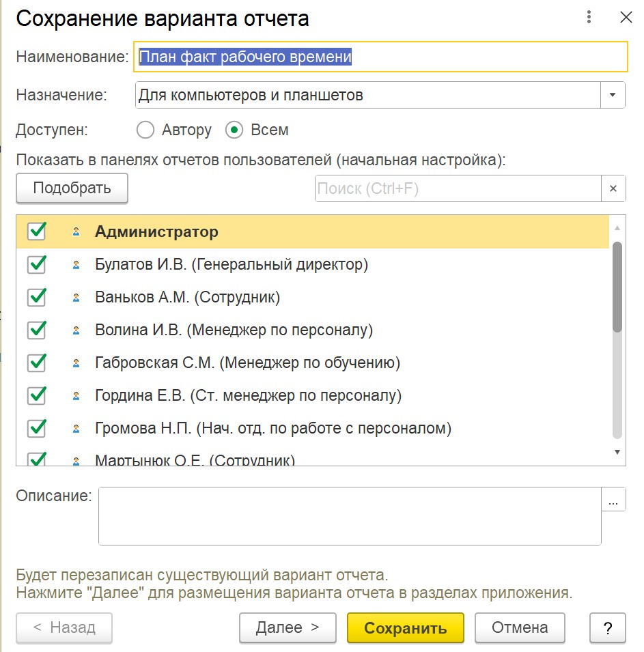Screen dimensions: 644x652
Task: Toggle the checkbox for Ваньков А.М.
Action: tap(36, 297)
